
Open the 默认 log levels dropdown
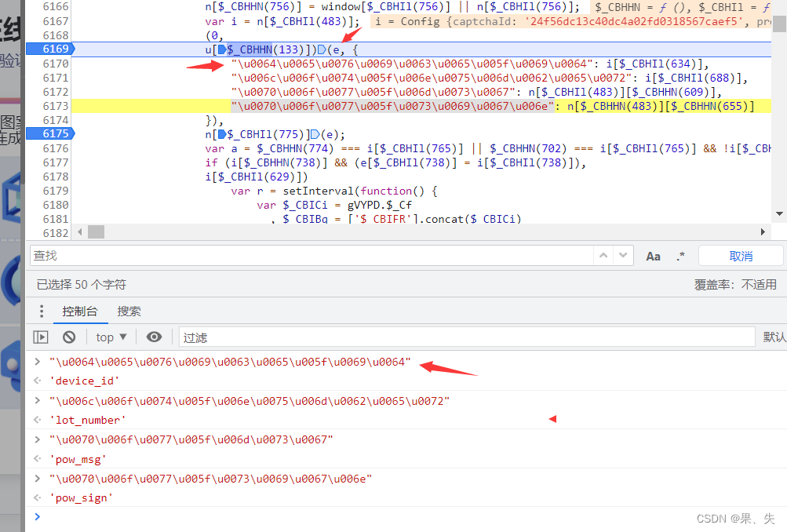(x=774, y=337)
